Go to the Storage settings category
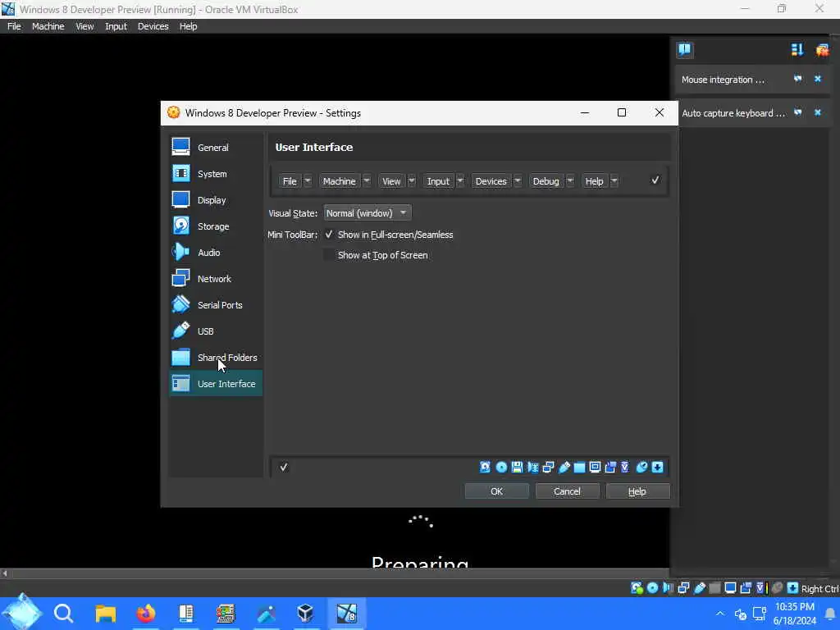 (x=216, y=226)
